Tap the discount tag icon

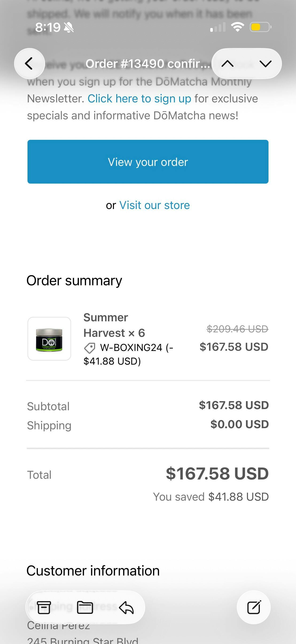tap(90, 348)
